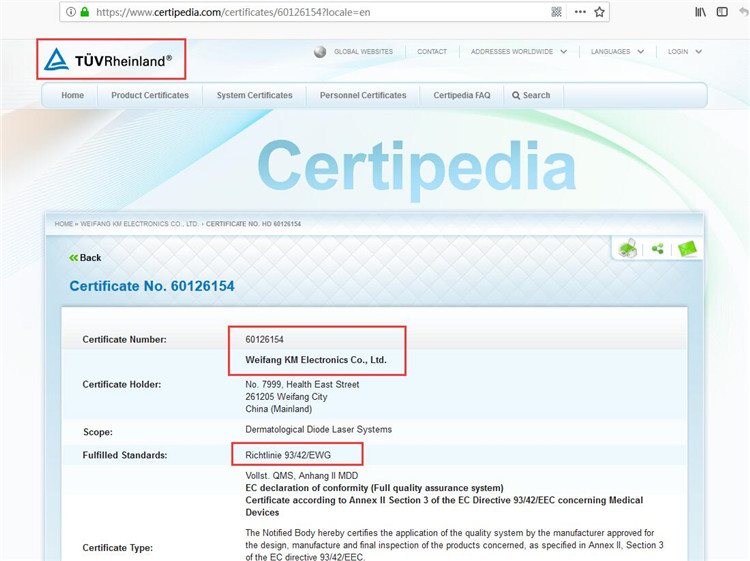The image size is (750, 561).
Task: Open the Firefox library icon
Action: [x=701, y=12]
